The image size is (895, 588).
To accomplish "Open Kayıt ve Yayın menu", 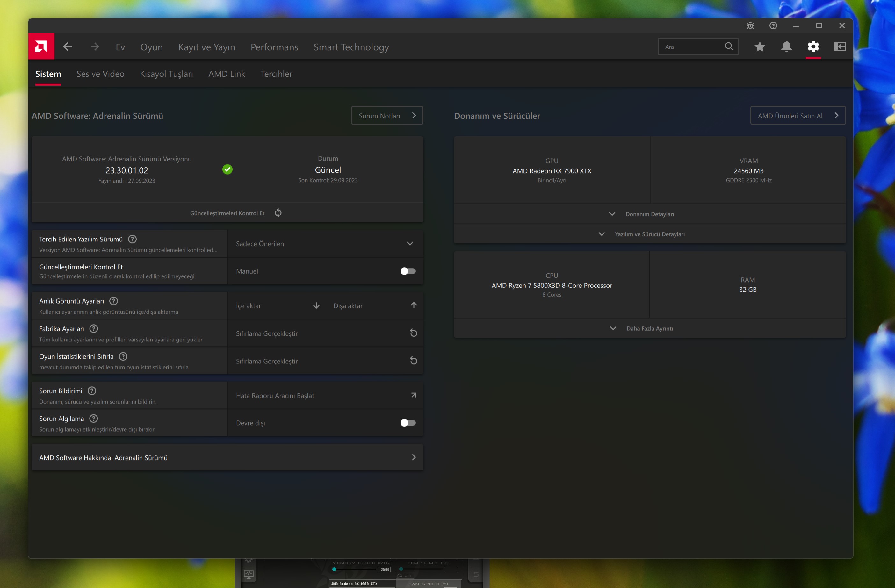I will [x=207, y=47].
